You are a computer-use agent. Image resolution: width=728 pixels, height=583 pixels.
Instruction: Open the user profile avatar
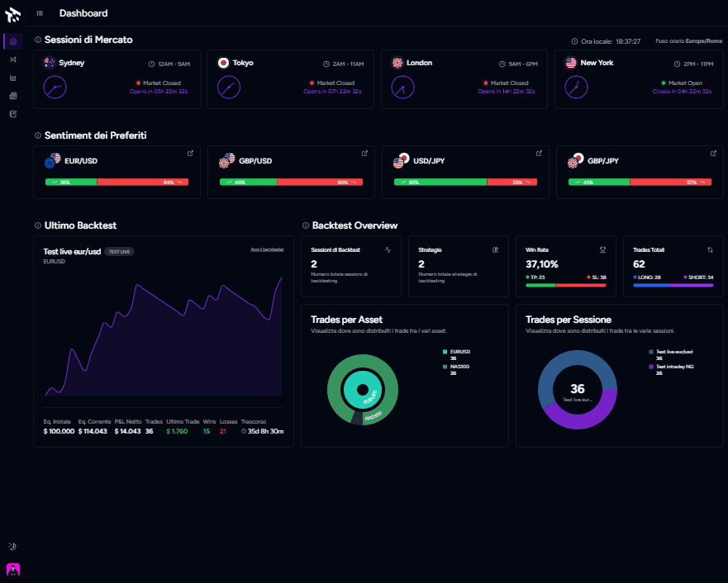tap(13, 569)
